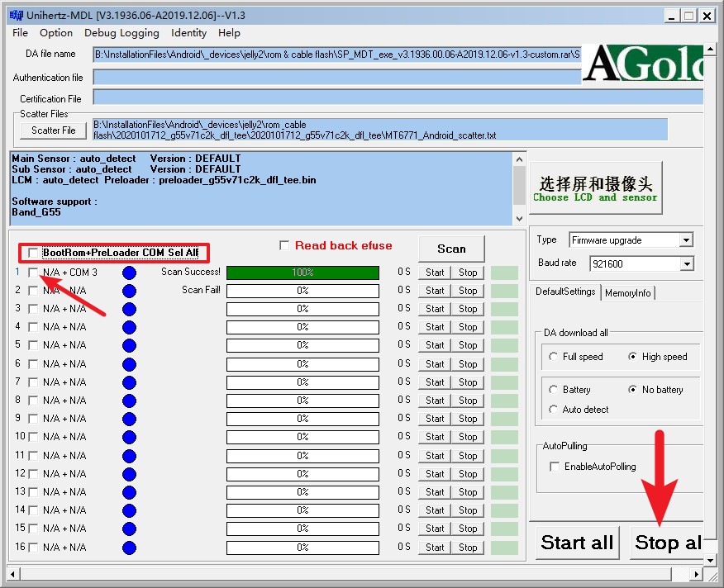Click the preloader_g55v71c2k_dfl_tee.bin text

[x=237, y=180]
